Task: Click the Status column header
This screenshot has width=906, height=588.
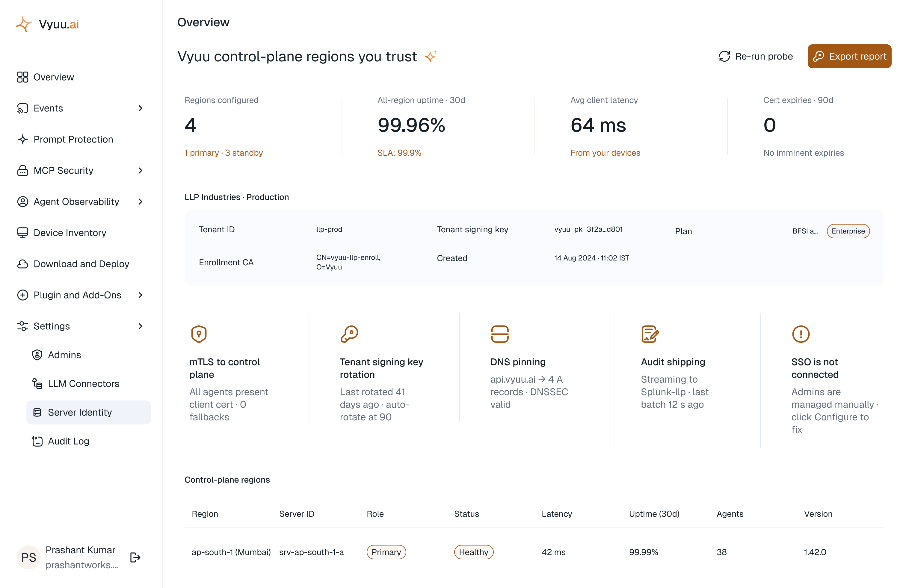Action: pyautogui.click(x=466, y=514)
